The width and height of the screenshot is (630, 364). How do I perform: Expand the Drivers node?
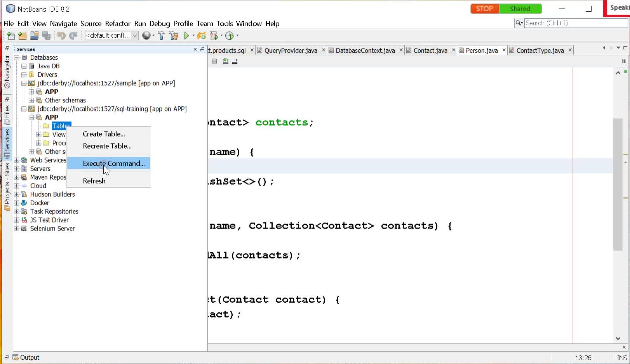24,75
